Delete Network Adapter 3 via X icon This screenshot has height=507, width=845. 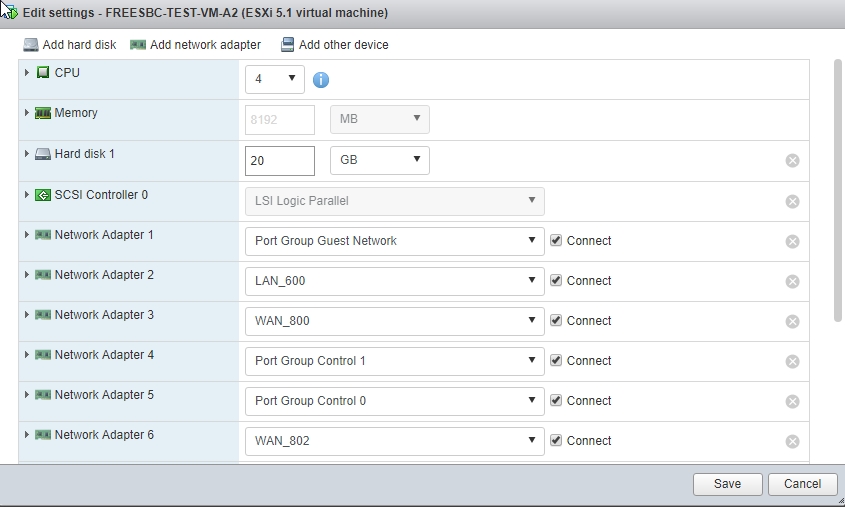[792, 321]
